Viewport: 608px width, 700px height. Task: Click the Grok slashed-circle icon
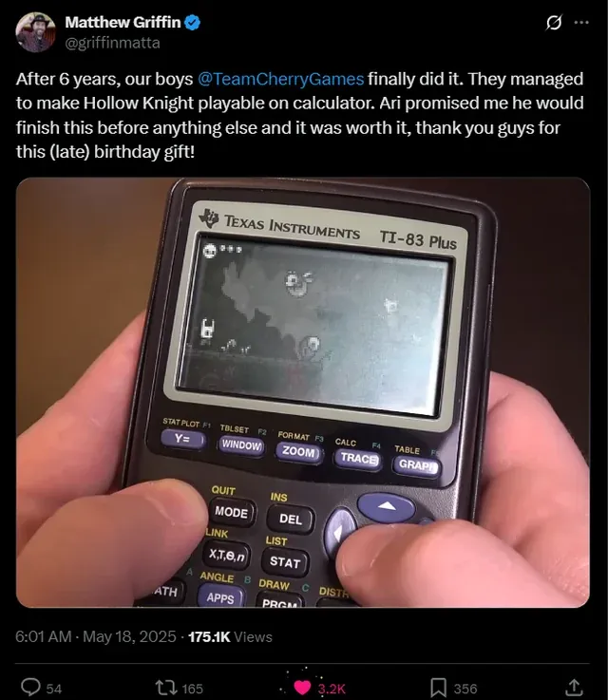(554, 23)
